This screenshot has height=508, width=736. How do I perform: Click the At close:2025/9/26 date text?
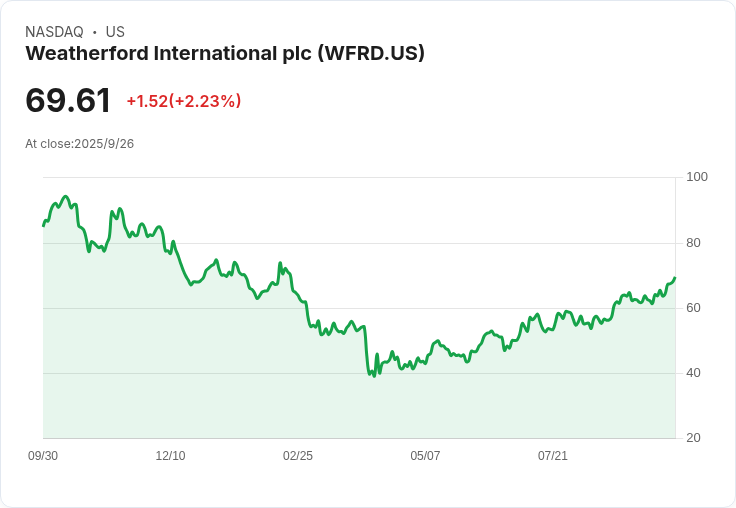click(x=79, y=144)
